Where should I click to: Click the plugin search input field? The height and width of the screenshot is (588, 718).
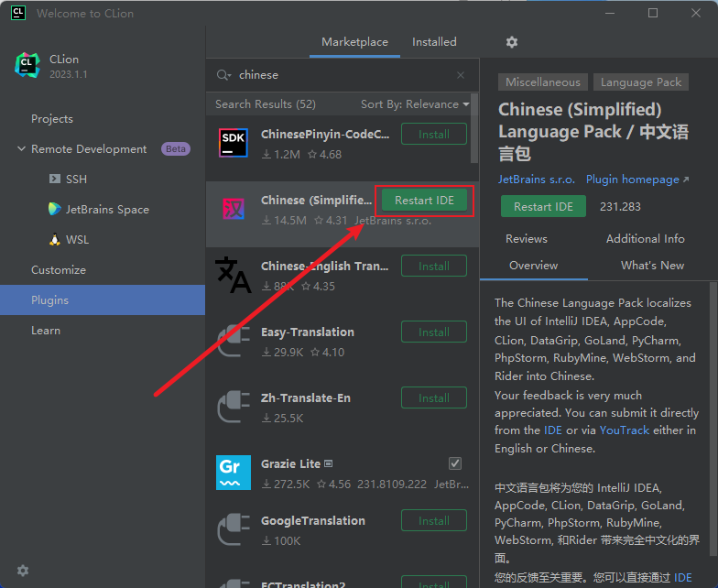[x=343, y=75]
